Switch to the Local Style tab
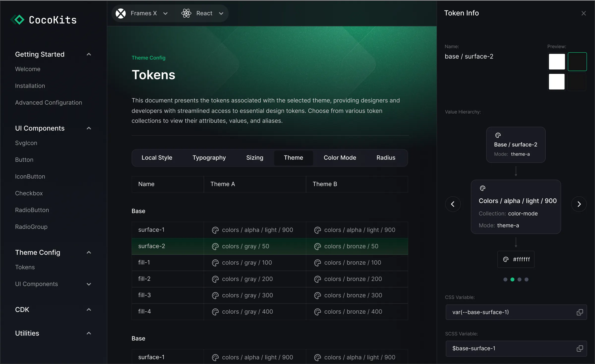Image resolution: width=595 pixels, height=364 pixels. click(x=157, y=158)
